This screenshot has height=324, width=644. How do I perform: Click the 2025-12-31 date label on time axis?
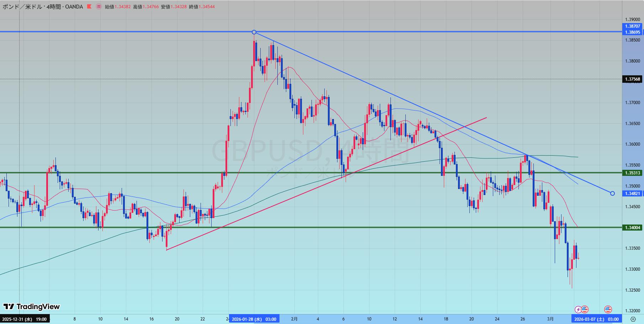(25, 319)
